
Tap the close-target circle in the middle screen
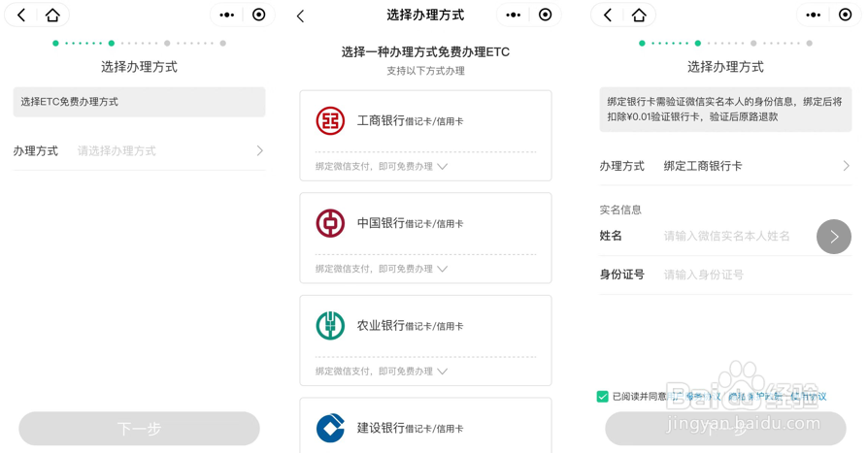click(x=546, y=15)
